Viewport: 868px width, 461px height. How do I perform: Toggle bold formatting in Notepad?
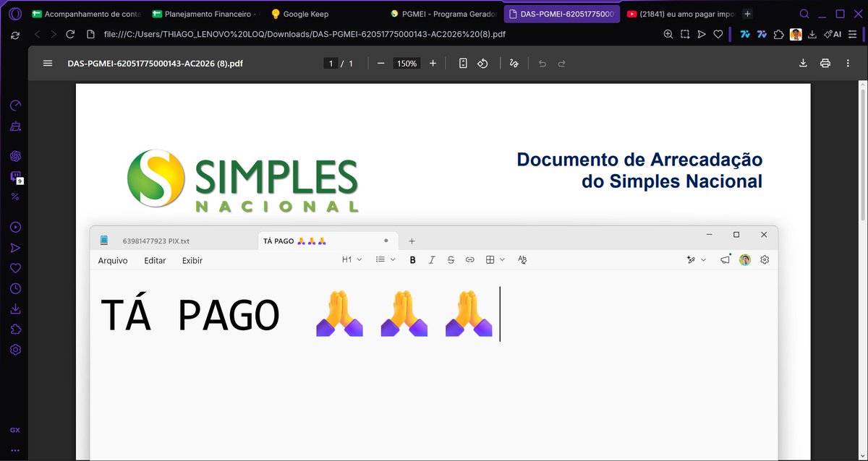pos(413,260)
